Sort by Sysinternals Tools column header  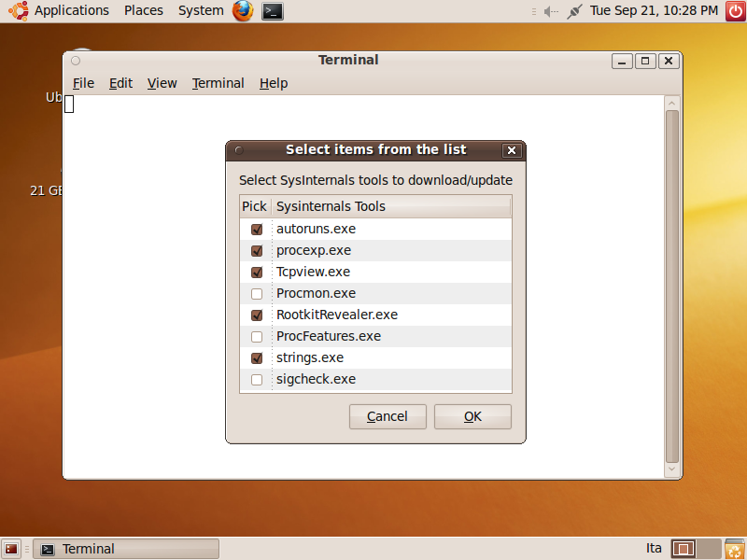click(391, 206)
